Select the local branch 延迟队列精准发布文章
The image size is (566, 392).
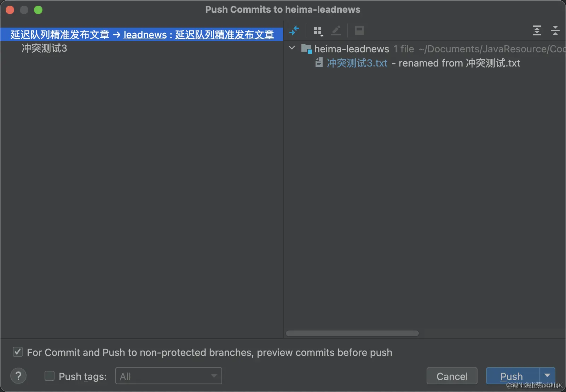tap(60, 35)
